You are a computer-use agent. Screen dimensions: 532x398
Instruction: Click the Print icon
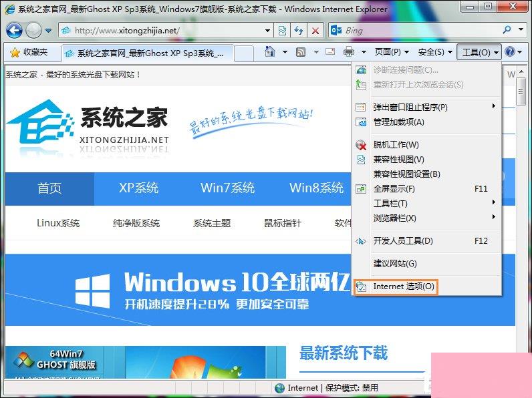tap(348, 52)
